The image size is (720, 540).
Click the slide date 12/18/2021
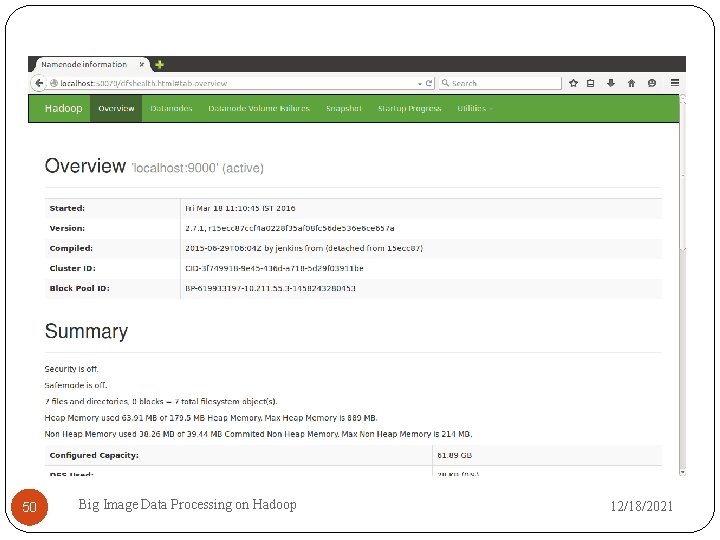pyautogui.click(x=641, y=506)
